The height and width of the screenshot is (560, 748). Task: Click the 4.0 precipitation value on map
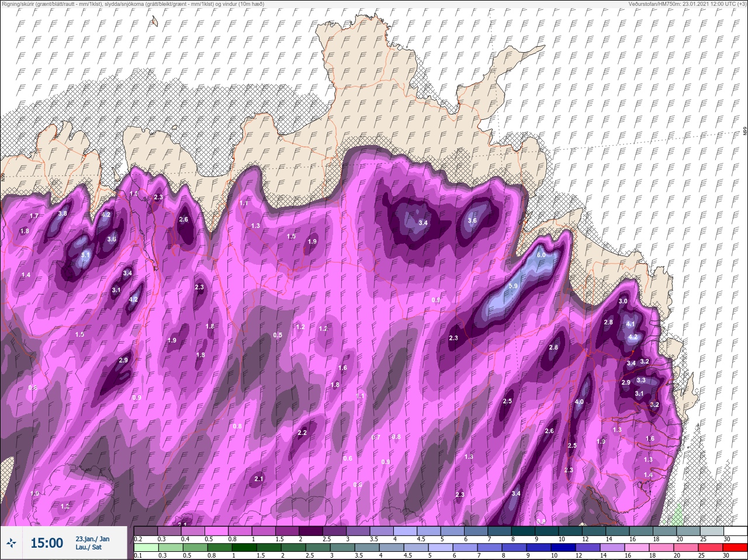coord(579,402)
